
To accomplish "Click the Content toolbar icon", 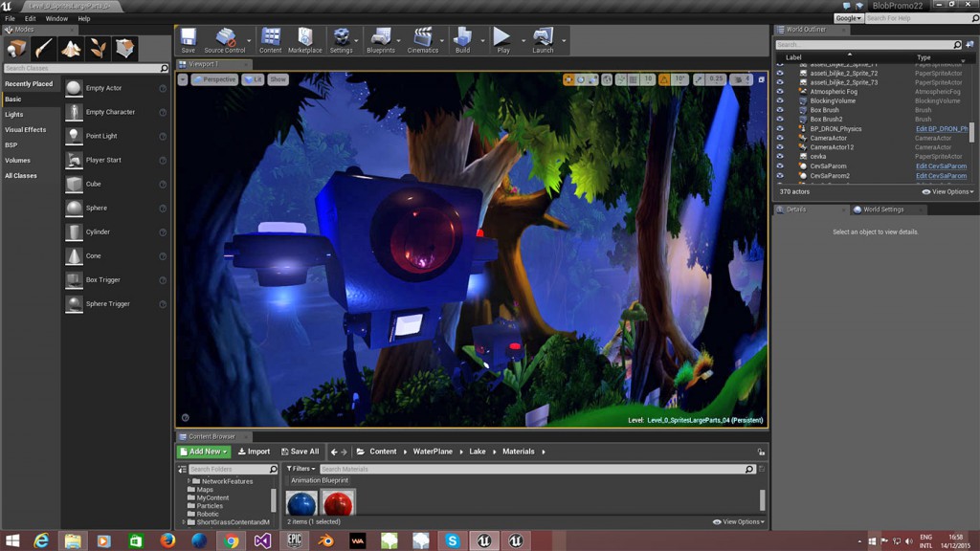I will [x=271, y=40].
